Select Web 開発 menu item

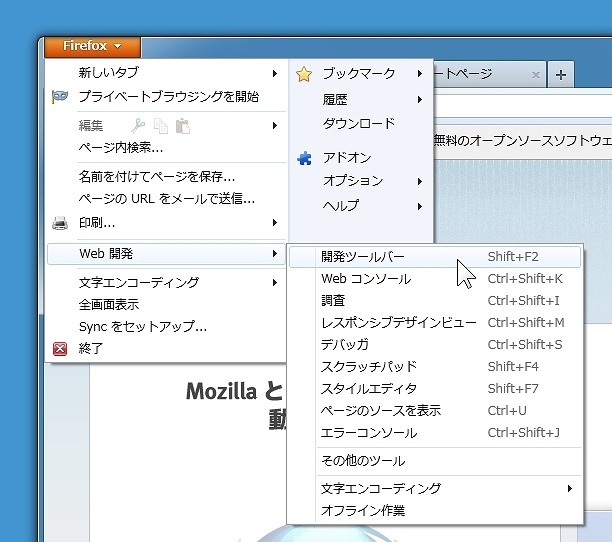click(x=166, y=254)
